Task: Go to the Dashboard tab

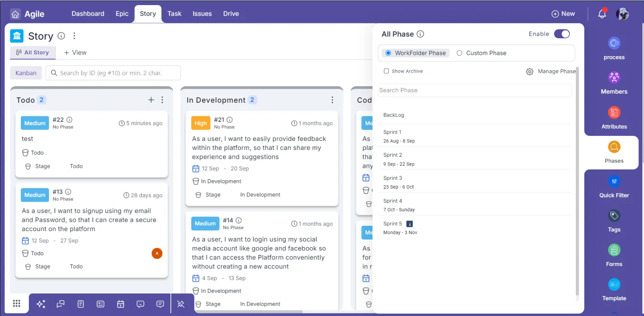Action: [88, 14]
